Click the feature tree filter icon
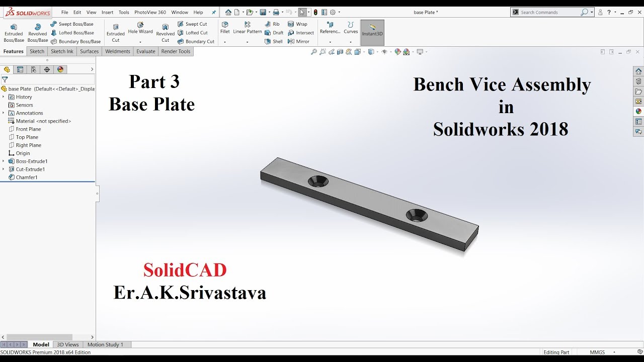This screenshot has height=362, width=644. click(5, 79)
